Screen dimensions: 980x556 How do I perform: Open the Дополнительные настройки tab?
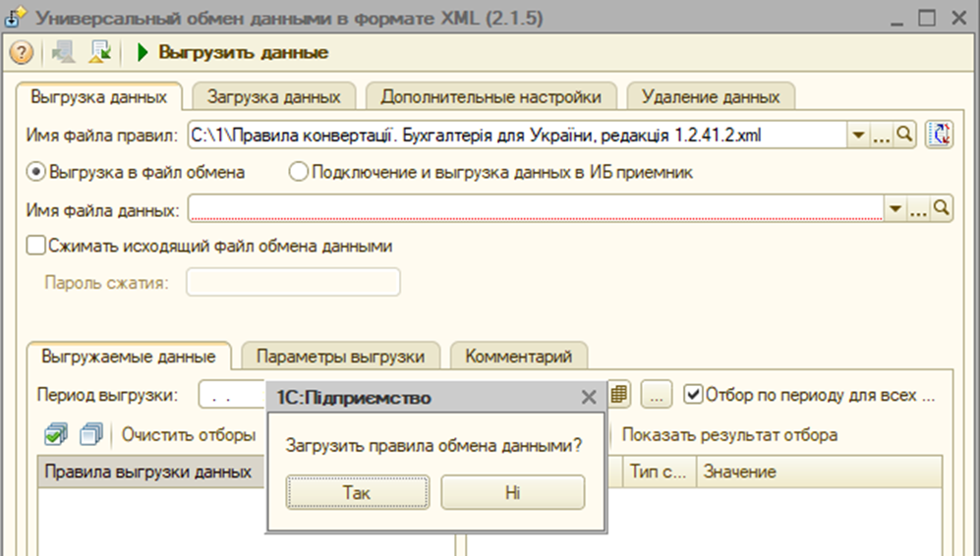pyautogui.click(x=490, y=97)
